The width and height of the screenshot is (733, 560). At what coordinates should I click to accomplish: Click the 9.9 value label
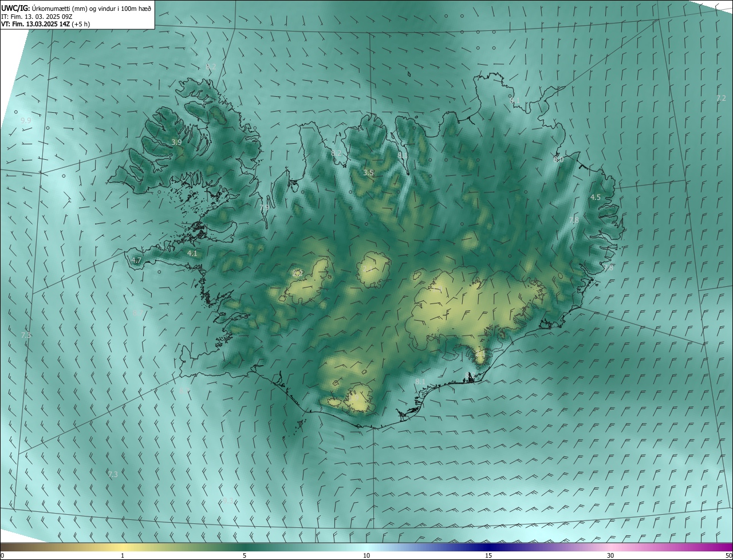click(x=26, y=121)
